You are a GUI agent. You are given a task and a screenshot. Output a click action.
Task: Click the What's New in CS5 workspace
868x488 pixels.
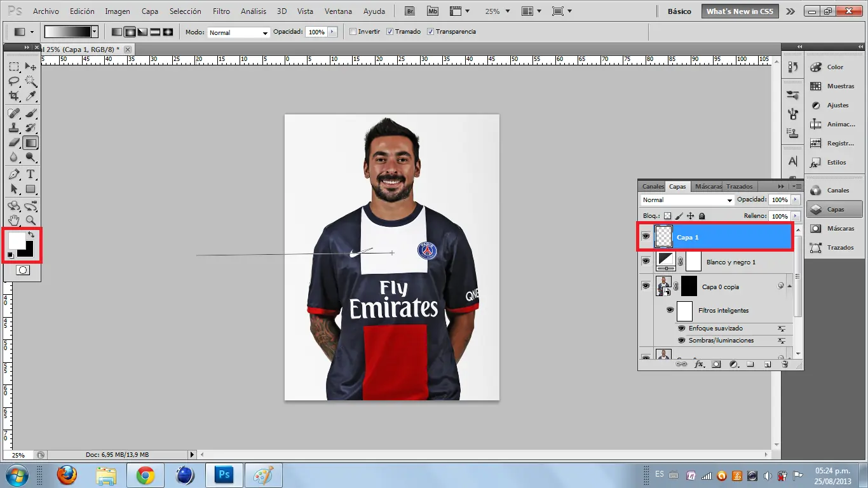tap(740, 11)
